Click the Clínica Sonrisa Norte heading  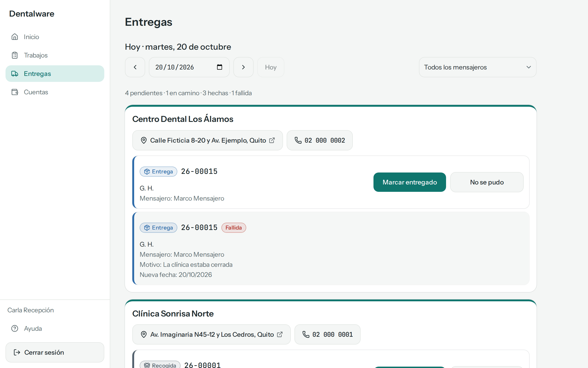coord(173,313)
